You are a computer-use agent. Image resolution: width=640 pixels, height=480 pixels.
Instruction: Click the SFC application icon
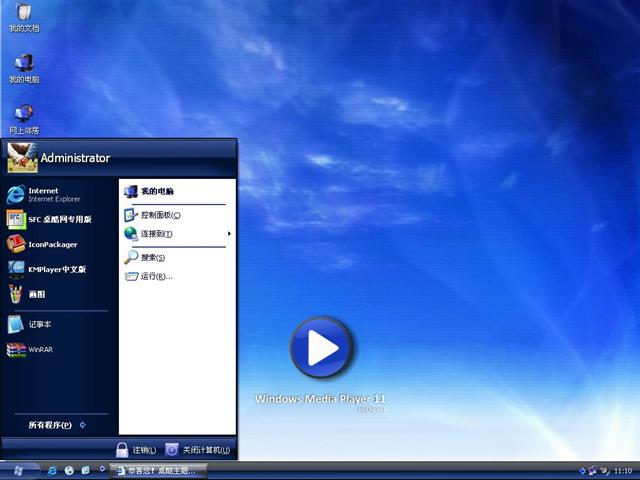click(x=16, y=219)
